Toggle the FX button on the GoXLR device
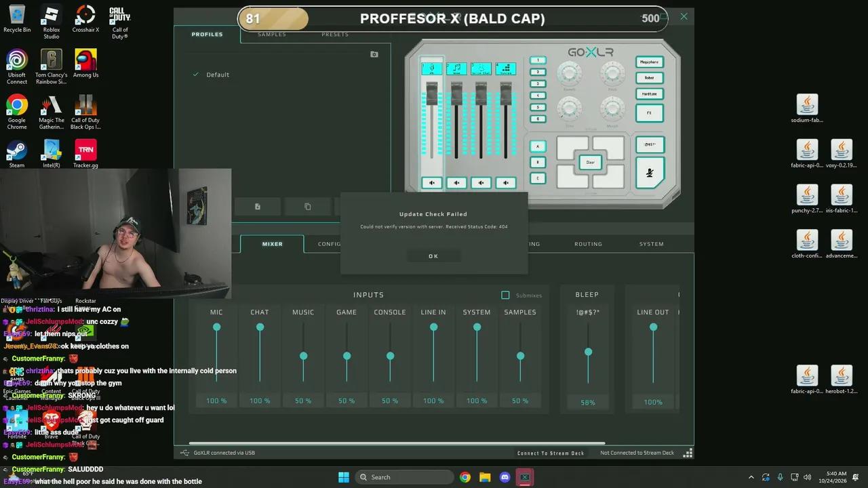 [x=649, y=113]
